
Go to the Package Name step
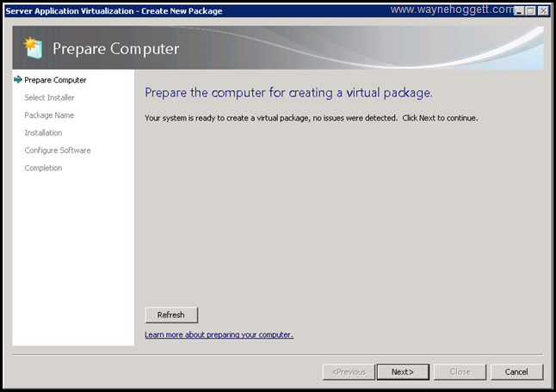click(49, 115)
